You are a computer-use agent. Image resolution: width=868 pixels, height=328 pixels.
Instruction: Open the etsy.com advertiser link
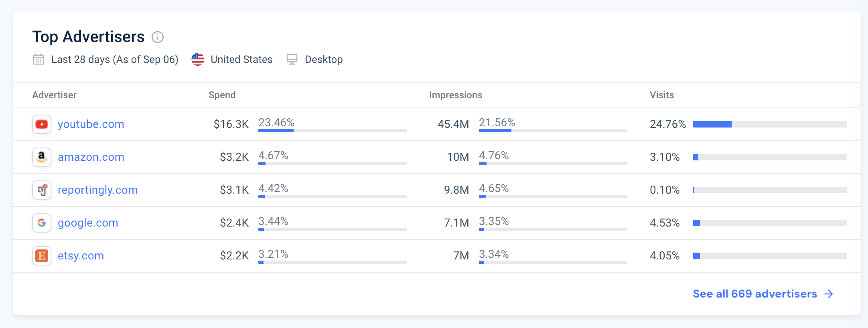81,256
